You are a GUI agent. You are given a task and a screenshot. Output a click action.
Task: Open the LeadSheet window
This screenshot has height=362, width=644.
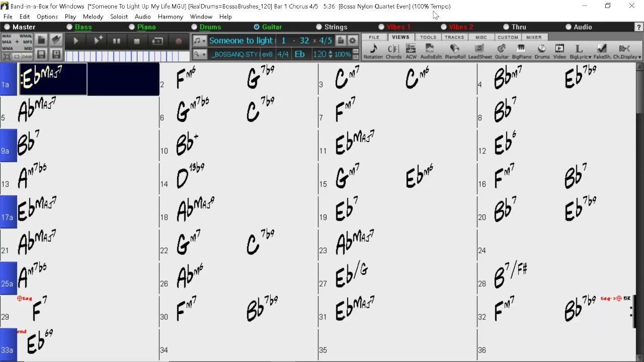click(480, 52)
